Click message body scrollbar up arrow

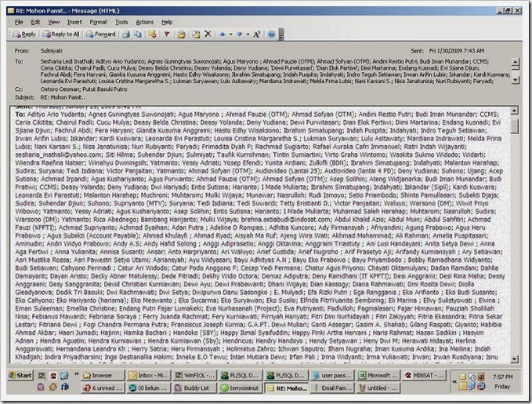[x=514, y=111]
